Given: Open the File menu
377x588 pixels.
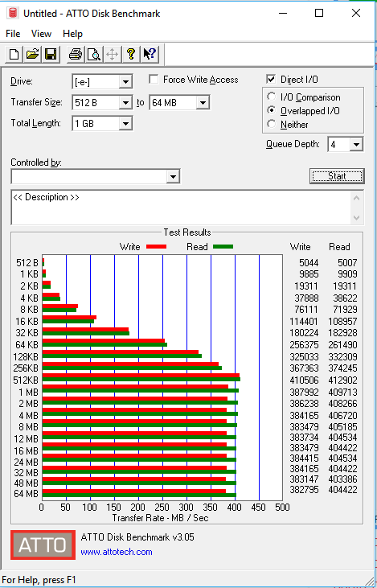Looking at the screenshot, I should click(13, 34).
